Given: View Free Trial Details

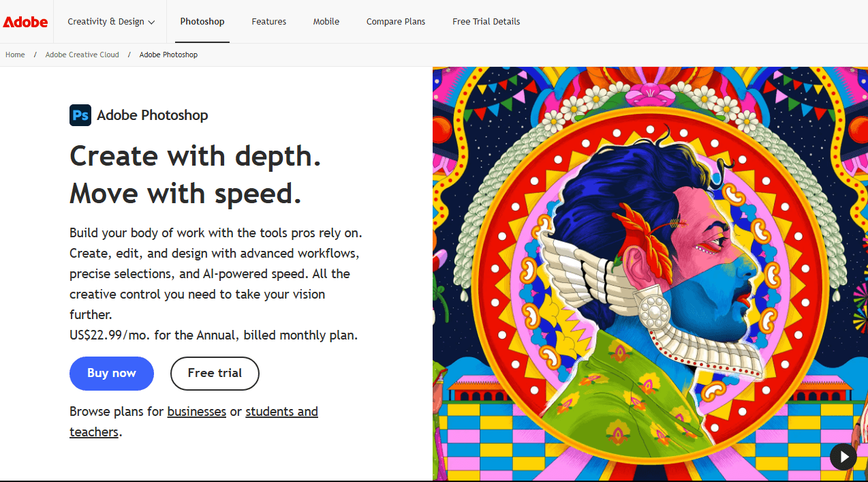Looking at the screenshot, I should point(486,22).
